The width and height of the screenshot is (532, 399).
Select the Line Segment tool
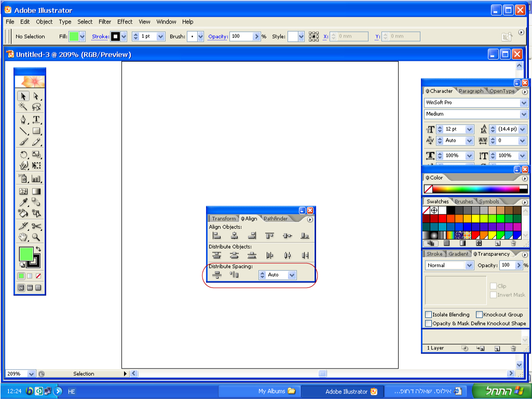(23, 131)
